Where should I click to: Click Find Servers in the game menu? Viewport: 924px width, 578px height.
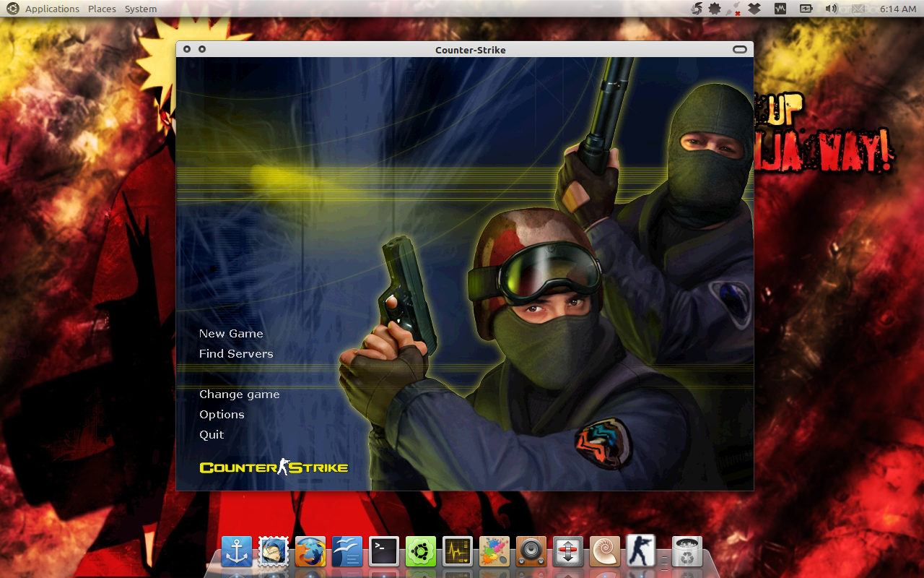click(x=236, y=353)
